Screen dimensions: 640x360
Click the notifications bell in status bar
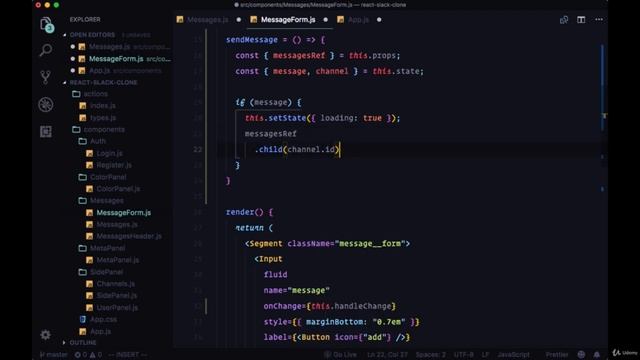coord(597,354)
